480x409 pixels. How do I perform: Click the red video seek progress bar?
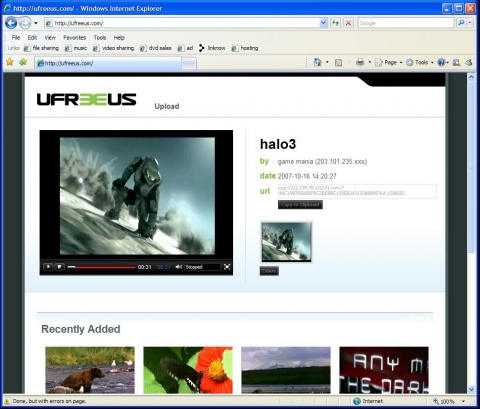point(102,267)
